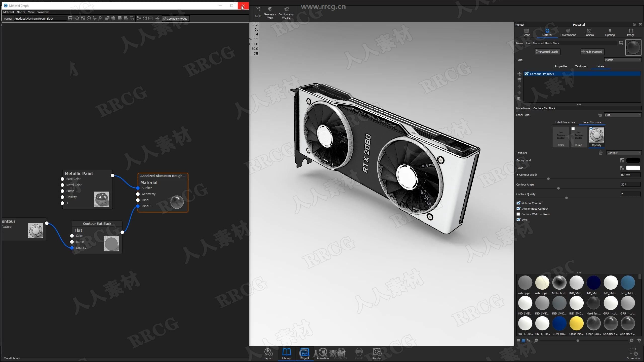Switch to the Environment tab
This screenshot has width=644, height=362.
(568, 32)
